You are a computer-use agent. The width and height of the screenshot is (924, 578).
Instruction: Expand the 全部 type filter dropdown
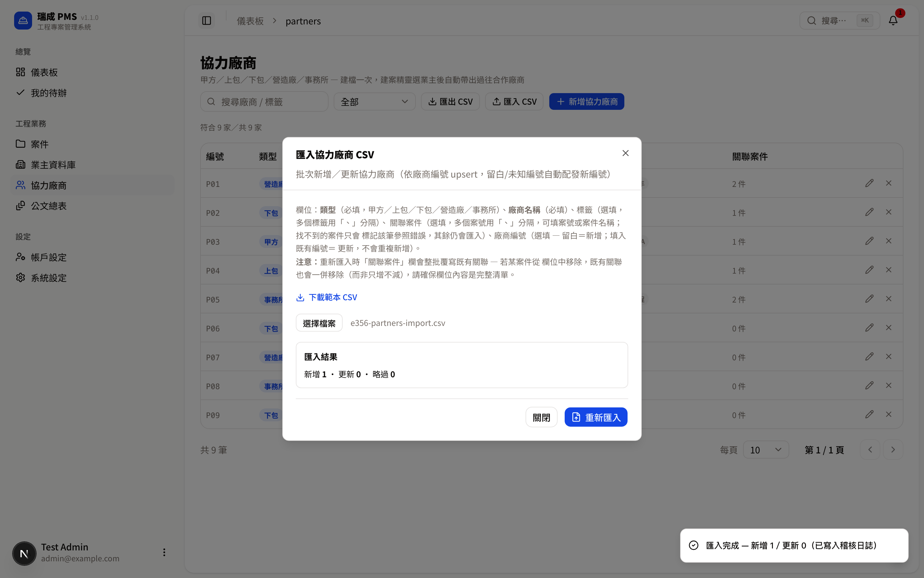[x=374, y=102]
